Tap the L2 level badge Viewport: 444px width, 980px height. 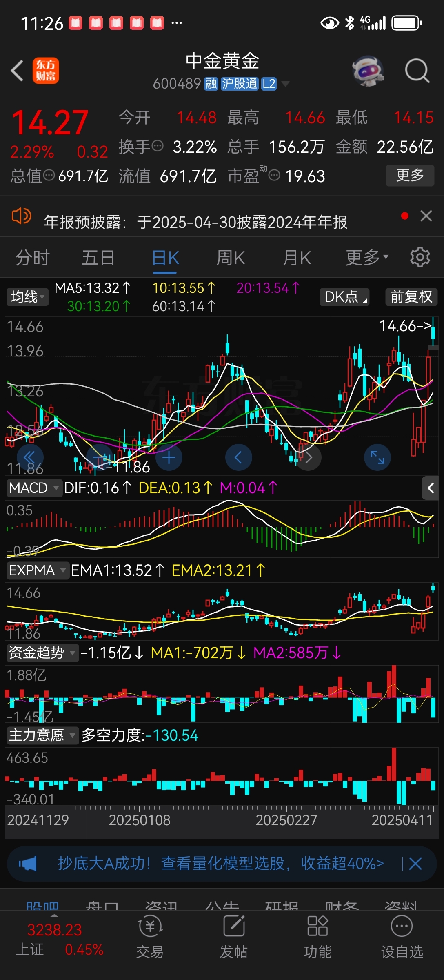point(269,84)
